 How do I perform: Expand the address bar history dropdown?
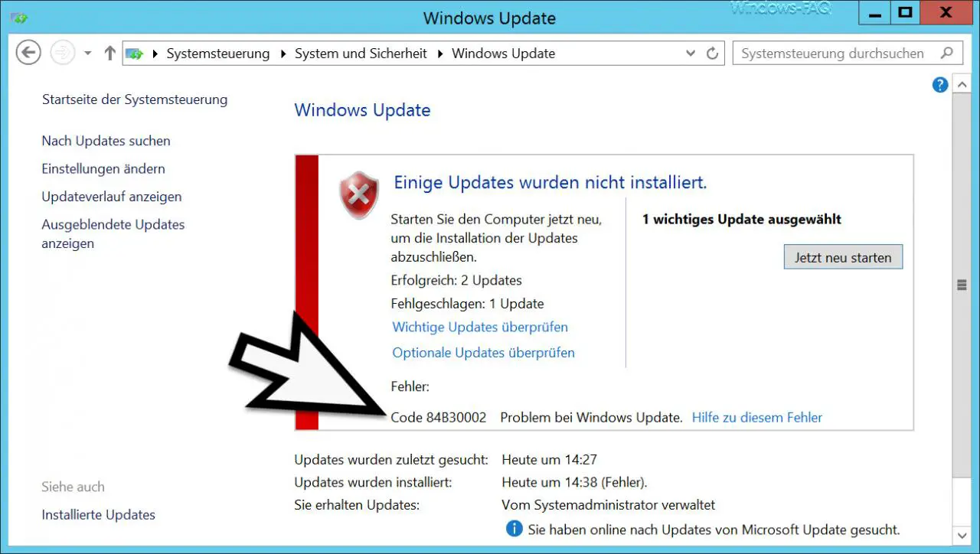tap(691, 54)
